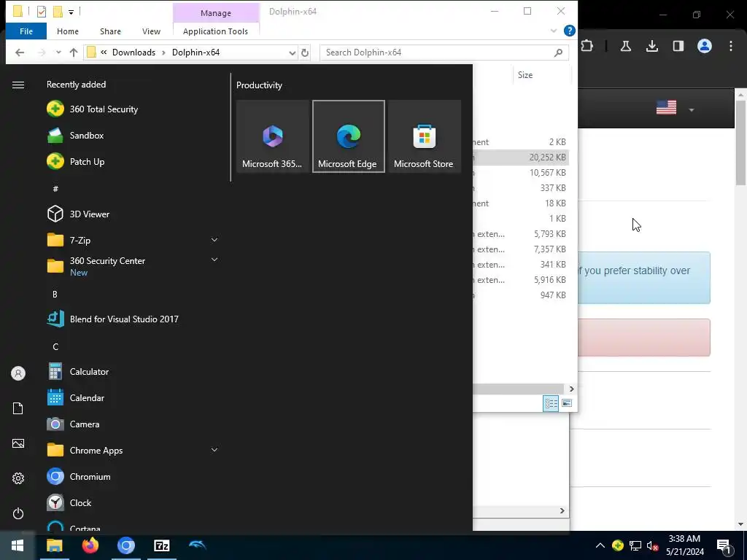This screenshot has height=560, width=747.
Task: Switch to the Home ribbon tab
Action: click(x=68, y=31)
